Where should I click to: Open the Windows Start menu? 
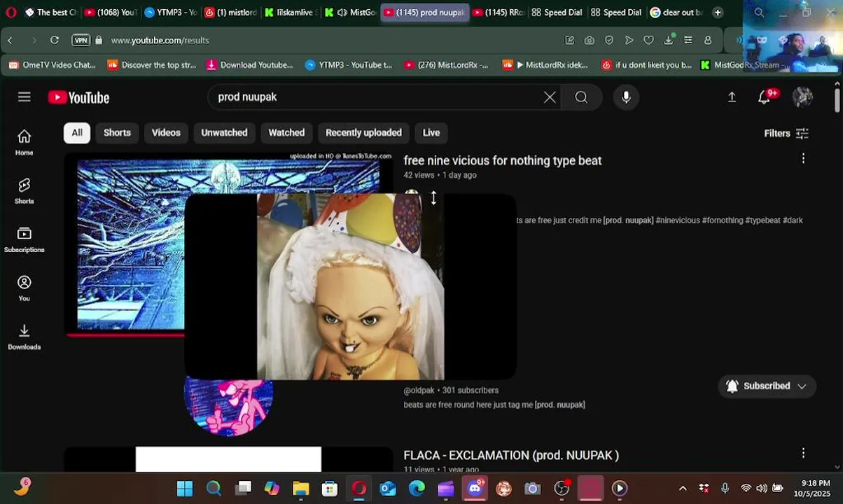185,489
